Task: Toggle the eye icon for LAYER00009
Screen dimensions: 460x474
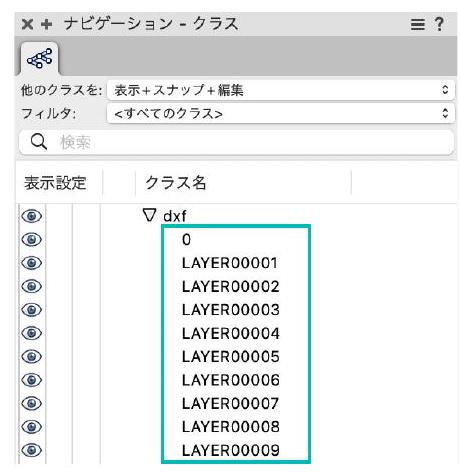Action: coord(31,450)
